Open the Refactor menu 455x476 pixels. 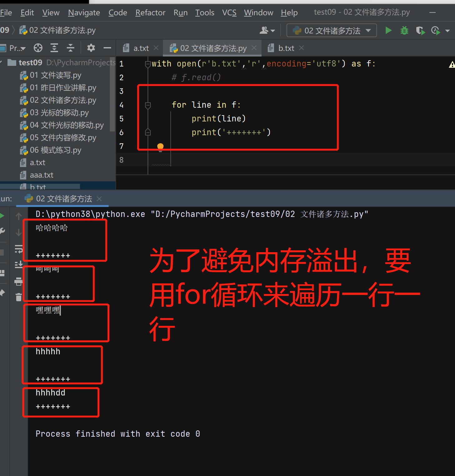(150, 12)
